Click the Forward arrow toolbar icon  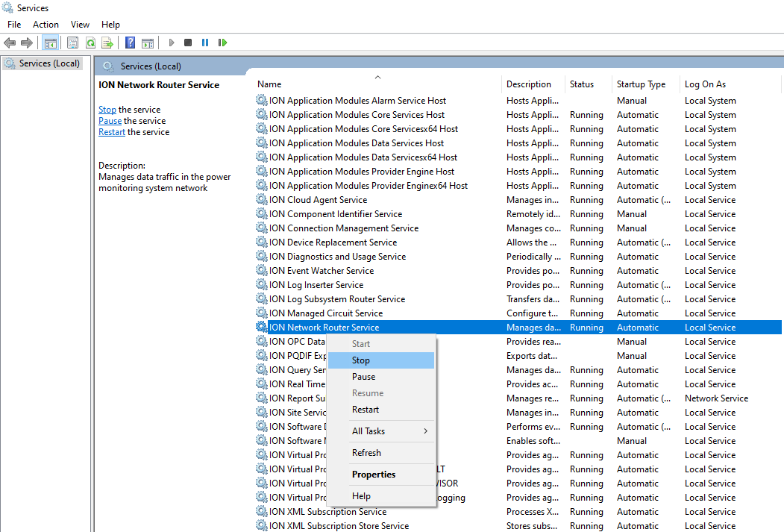pyautogui.click(x=27, y=43)
